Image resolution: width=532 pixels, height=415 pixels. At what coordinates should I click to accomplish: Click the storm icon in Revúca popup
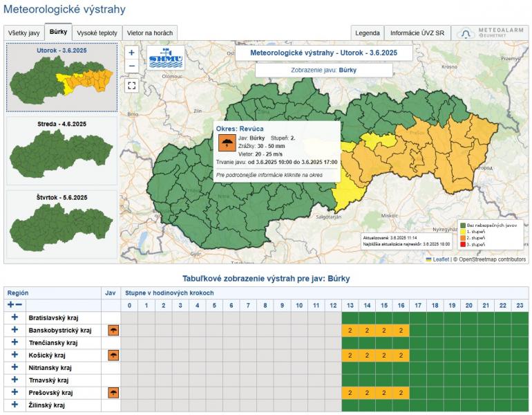coord(227,143)
